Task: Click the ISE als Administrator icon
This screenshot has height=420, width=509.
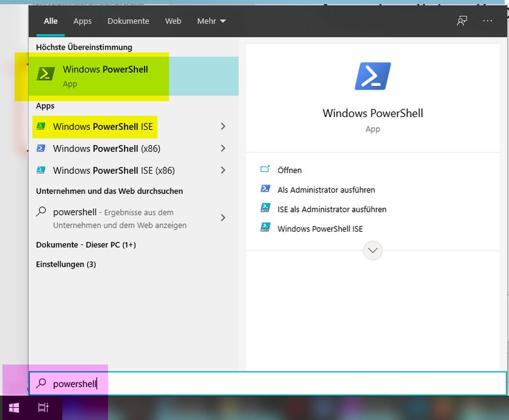Action: click(x=265, y=207)
